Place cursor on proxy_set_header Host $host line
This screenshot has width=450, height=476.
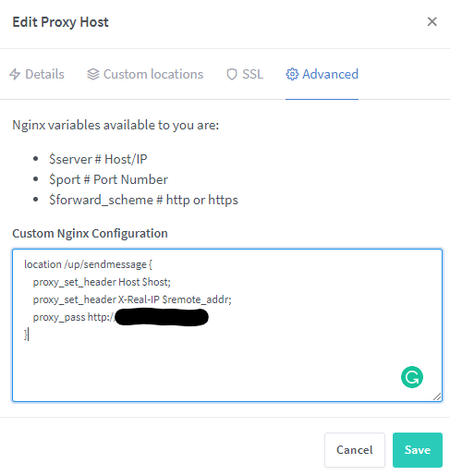[102, 282]
